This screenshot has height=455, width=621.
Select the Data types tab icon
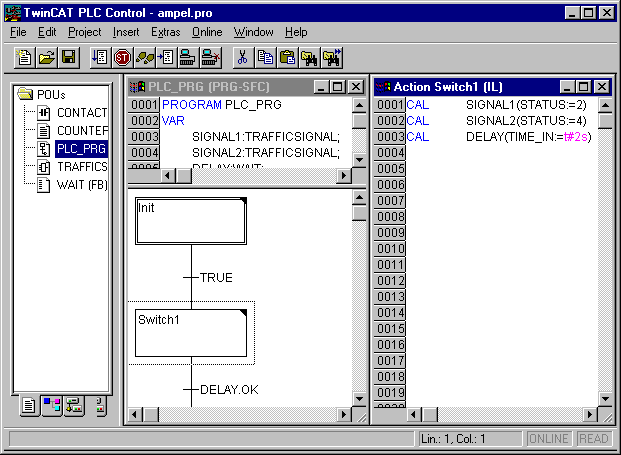52,406
